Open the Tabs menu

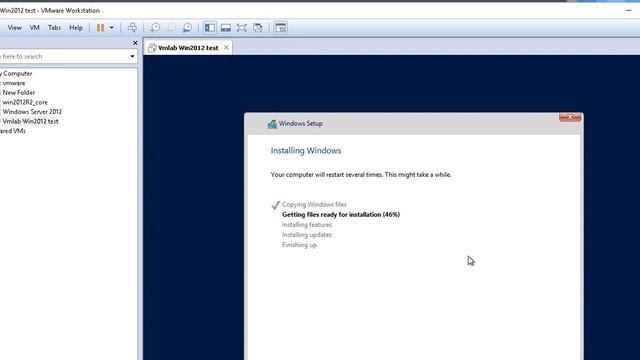(x=54, y=28)
